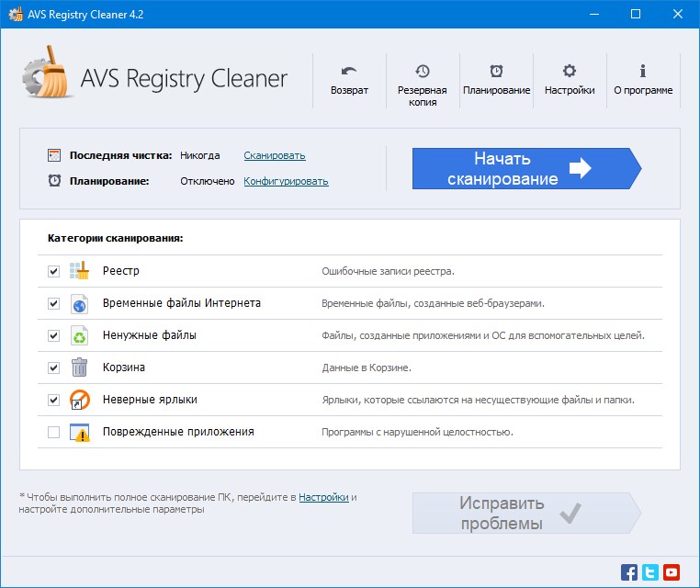Click the AVS Registry Cleaner broom logo
The width and height of the screenshot is (700, 588).
coord(47,73)
